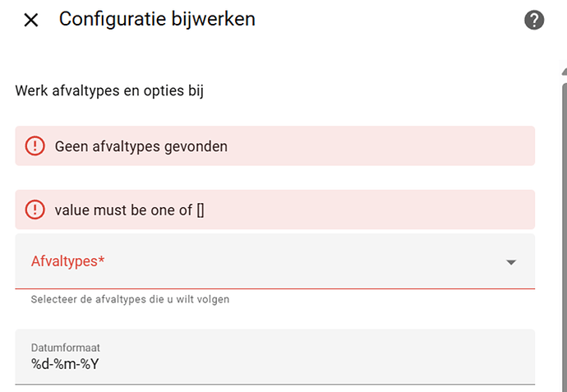This screenshot has width=567, height=392.
Task: Click the empty Afvaltypes selection area
Action: (329, 271)
